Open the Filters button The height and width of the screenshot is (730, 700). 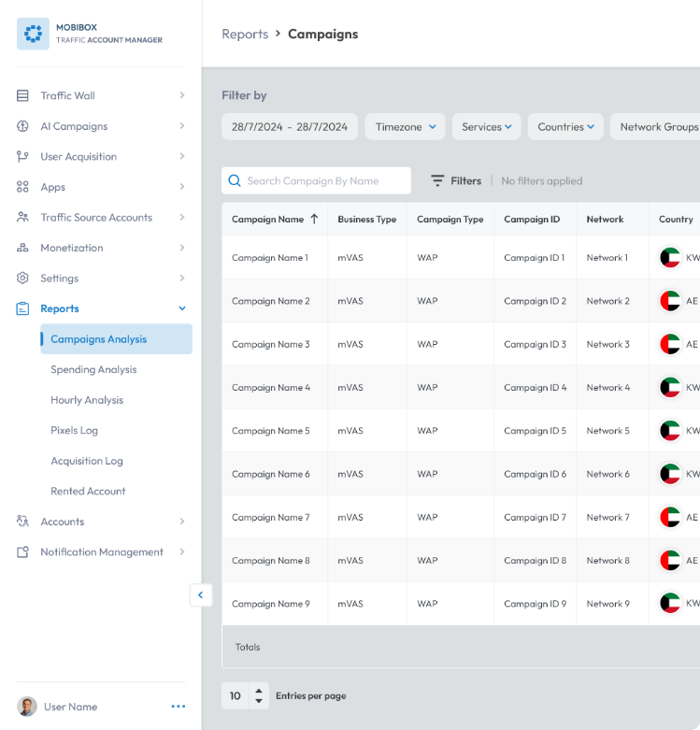point(456,180)
